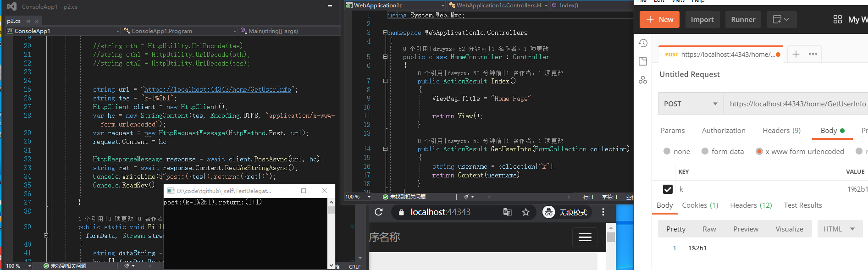The image size is (868, 270).
Task: Open the Test Results tab
Action: [802, 205]
